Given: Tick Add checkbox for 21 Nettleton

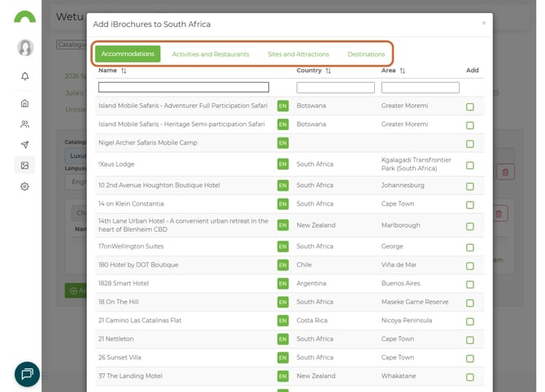Looking at the screenshot, I should (470, 339).
